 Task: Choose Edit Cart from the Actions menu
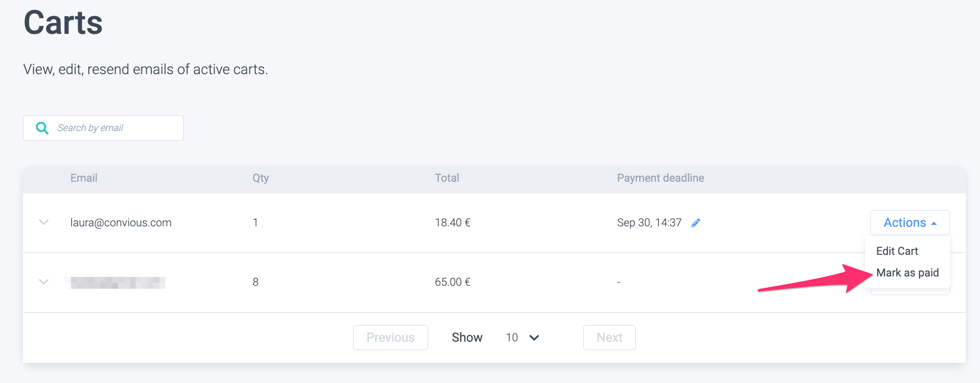(897, 251)
